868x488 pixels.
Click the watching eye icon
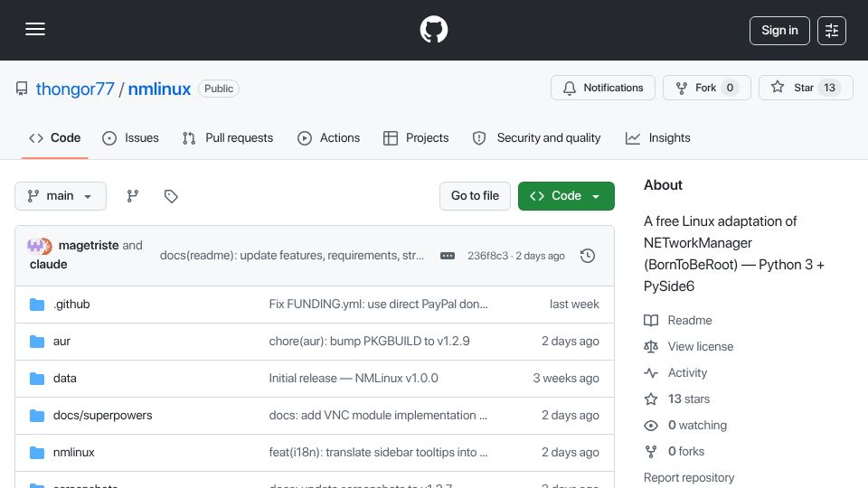(651, 425)
